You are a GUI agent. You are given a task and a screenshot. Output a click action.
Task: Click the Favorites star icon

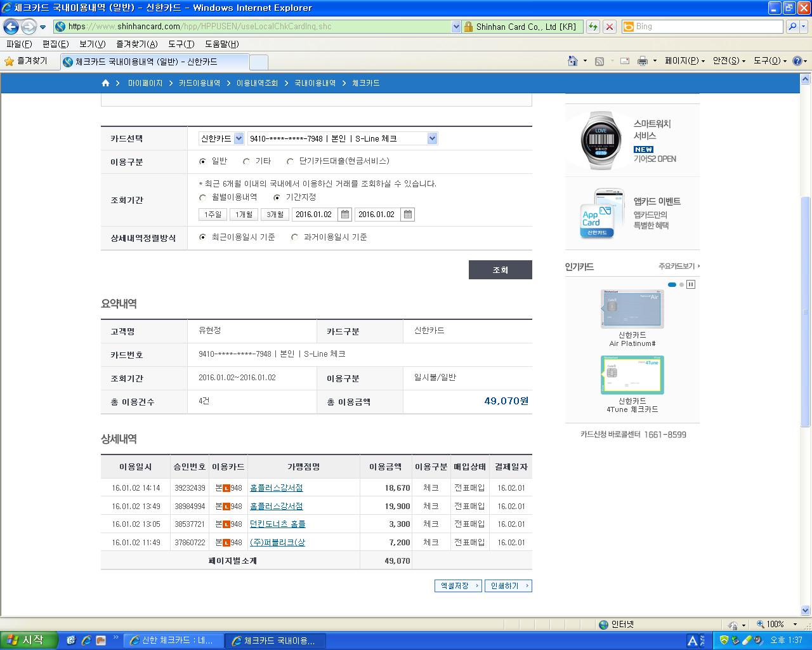[x=9, y=61]
